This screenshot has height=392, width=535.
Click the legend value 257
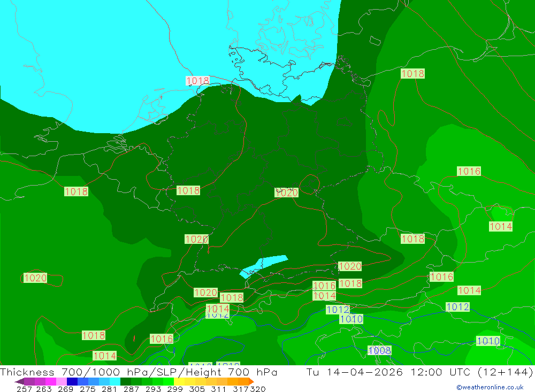[24, 389]
